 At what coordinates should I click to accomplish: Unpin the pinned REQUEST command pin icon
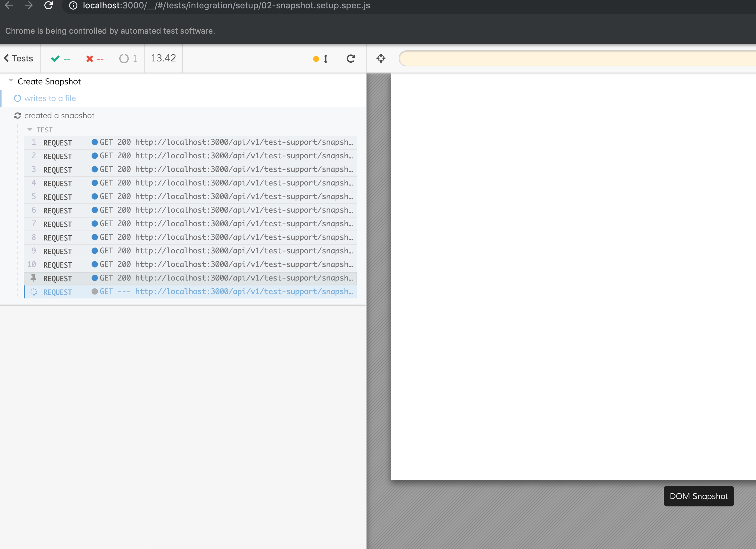[33, 278]
